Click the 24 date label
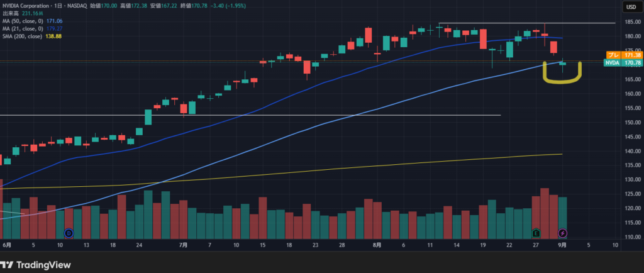This screenshot has height=273, width=644. (x=139, y=245)
